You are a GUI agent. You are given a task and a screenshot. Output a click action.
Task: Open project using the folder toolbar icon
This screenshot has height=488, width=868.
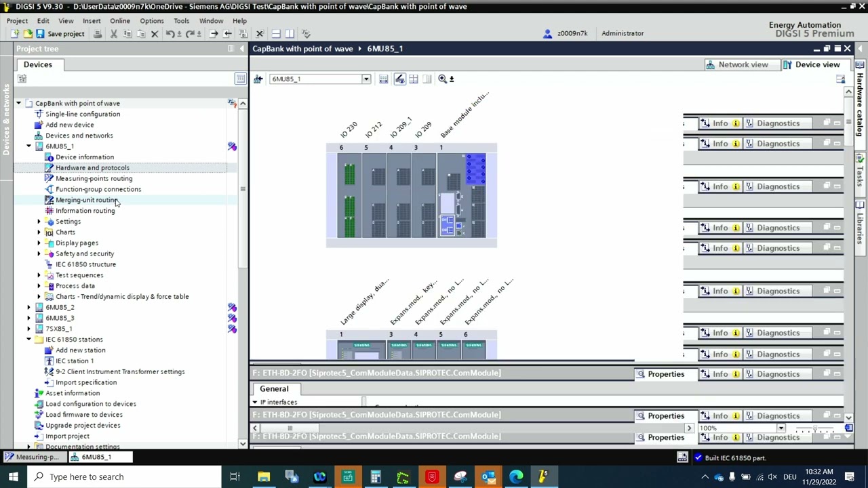click(27, 33)
